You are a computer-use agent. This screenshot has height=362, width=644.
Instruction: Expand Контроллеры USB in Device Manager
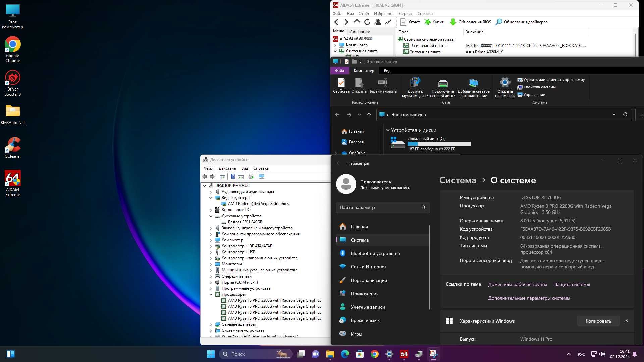click(x=211, y=252)
